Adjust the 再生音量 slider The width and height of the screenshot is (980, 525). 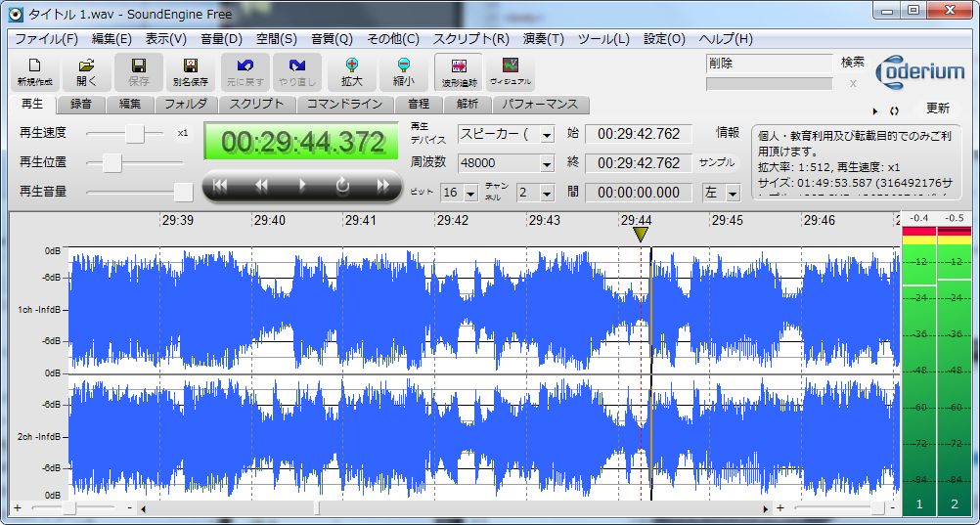point(183,192)
